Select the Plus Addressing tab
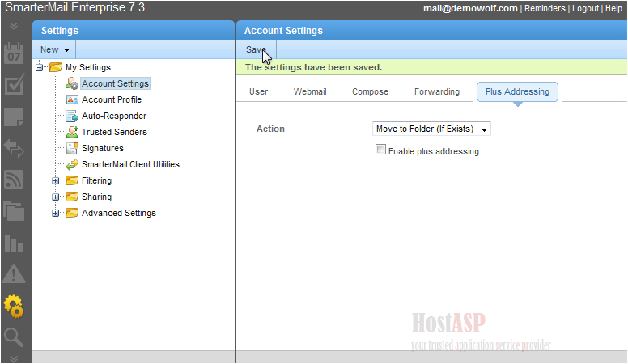 point(517,91)
